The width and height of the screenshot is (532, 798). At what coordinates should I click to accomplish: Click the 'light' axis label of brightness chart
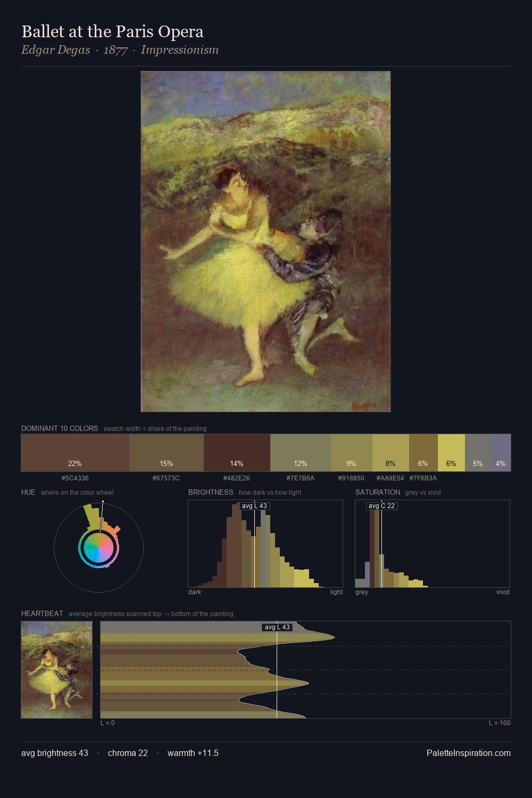[x=336, y=592]
